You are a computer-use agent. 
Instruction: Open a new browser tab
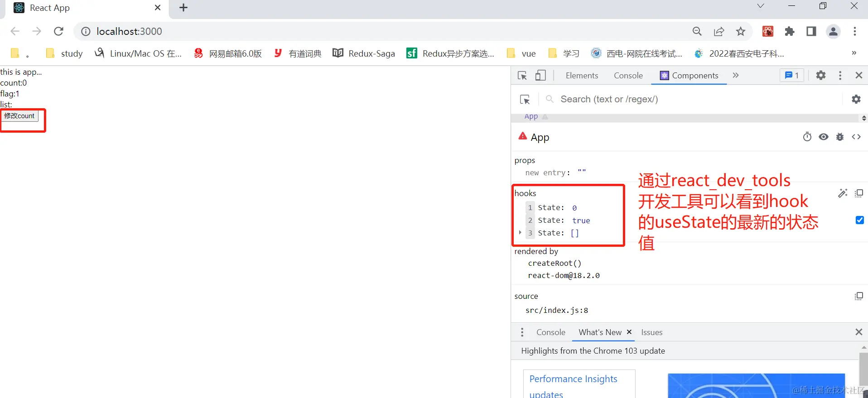point(183,8)
